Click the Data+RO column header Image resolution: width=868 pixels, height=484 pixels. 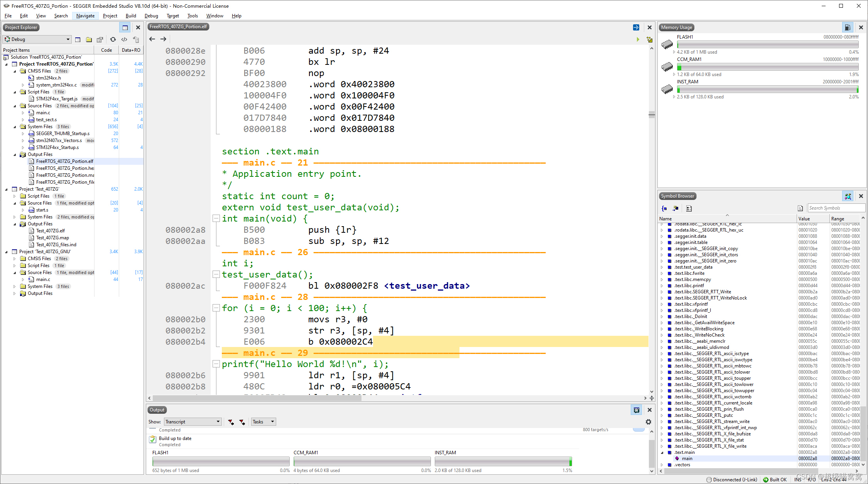(131, 50)
